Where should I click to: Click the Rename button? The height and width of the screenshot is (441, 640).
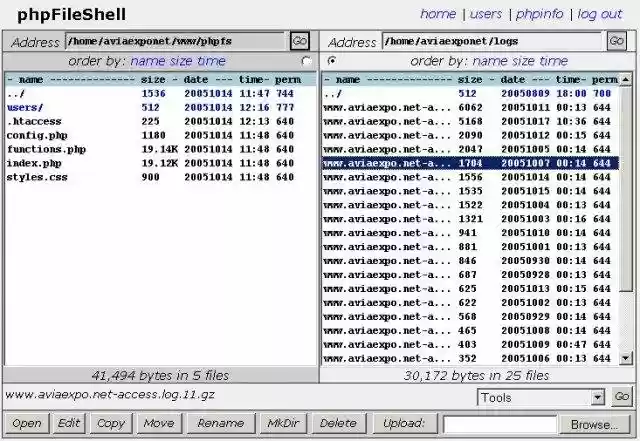[221, 423]
